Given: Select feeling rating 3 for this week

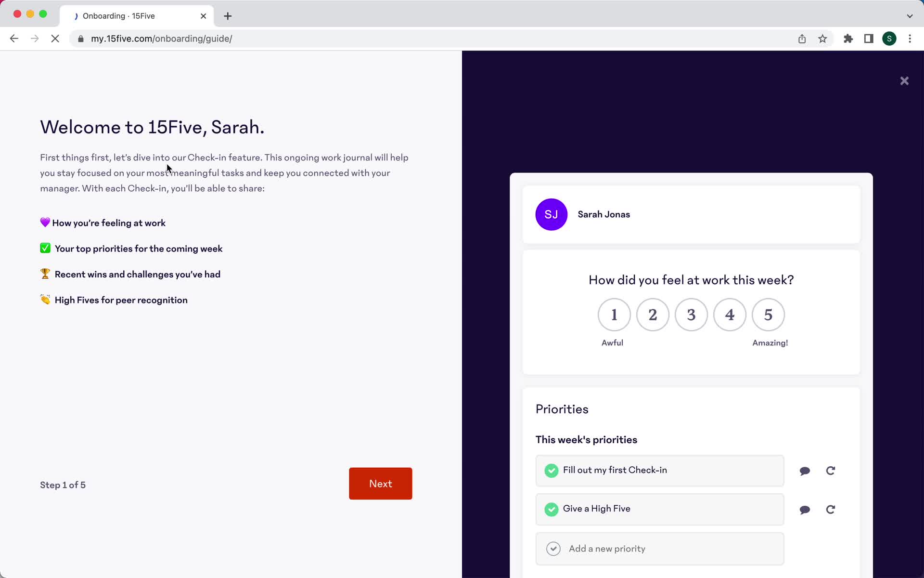Looking at the screenshot, I should click(x=691, y=315).
